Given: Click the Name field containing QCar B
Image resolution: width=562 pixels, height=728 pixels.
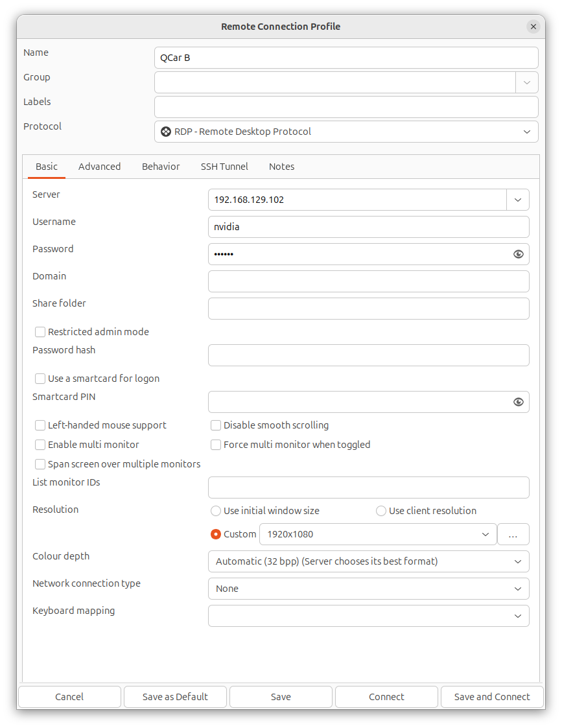Looking at the screenshot, I should point(346,58).
